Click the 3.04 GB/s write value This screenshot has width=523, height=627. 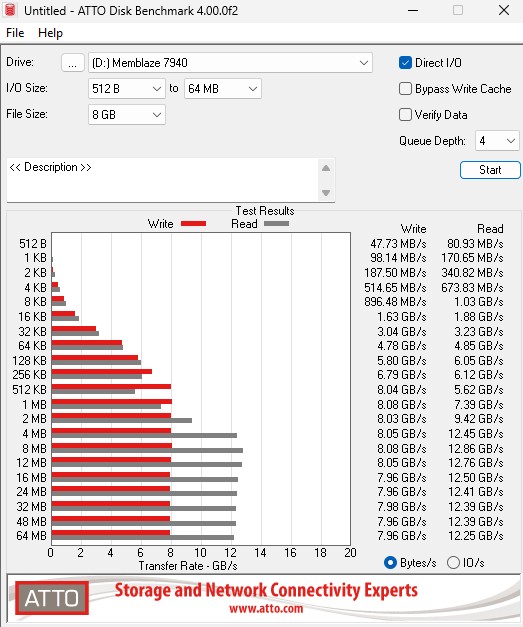[402, 331]
